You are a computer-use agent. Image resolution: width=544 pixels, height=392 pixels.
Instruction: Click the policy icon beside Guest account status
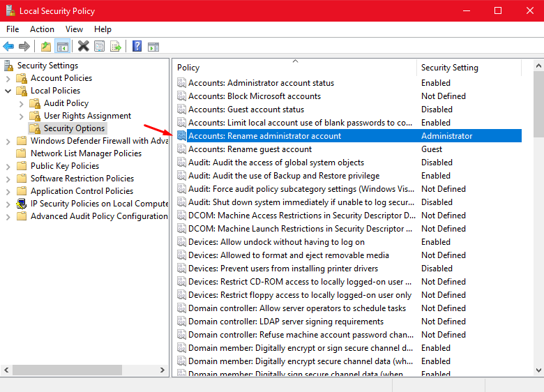(181, 109)
